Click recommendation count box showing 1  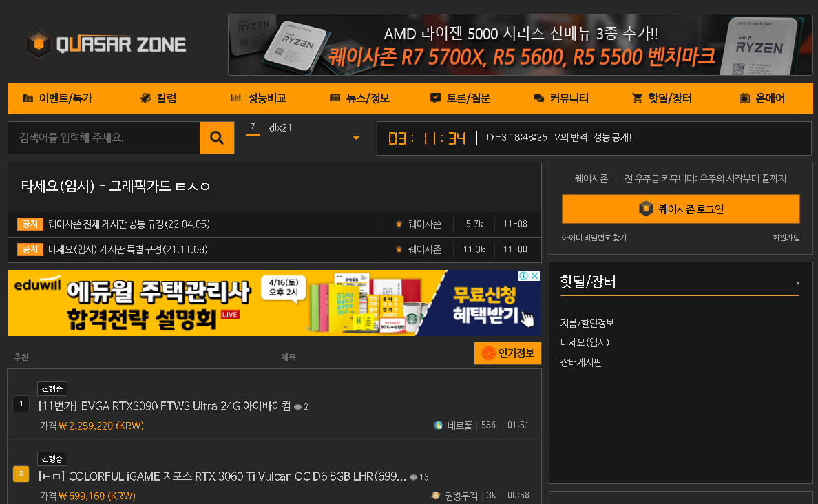[x=21, y=403]
